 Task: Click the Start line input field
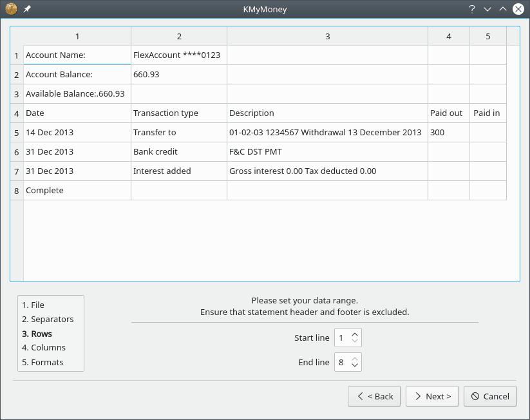point(343,337)
